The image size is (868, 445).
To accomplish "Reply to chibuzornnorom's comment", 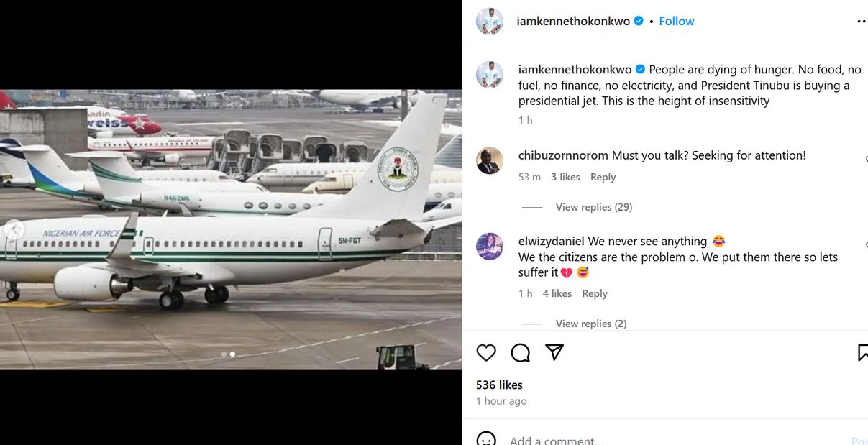I will [x=603, y=177].
